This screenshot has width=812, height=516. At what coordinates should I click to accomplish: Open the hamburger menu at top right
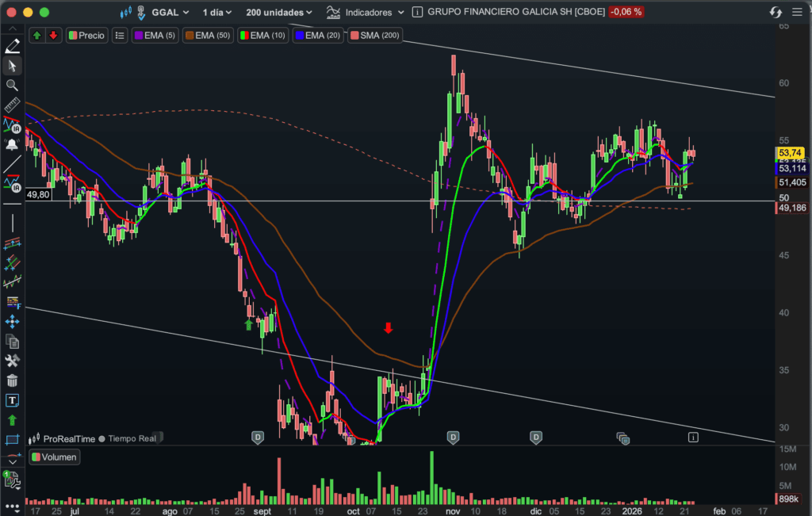point(797,12)
